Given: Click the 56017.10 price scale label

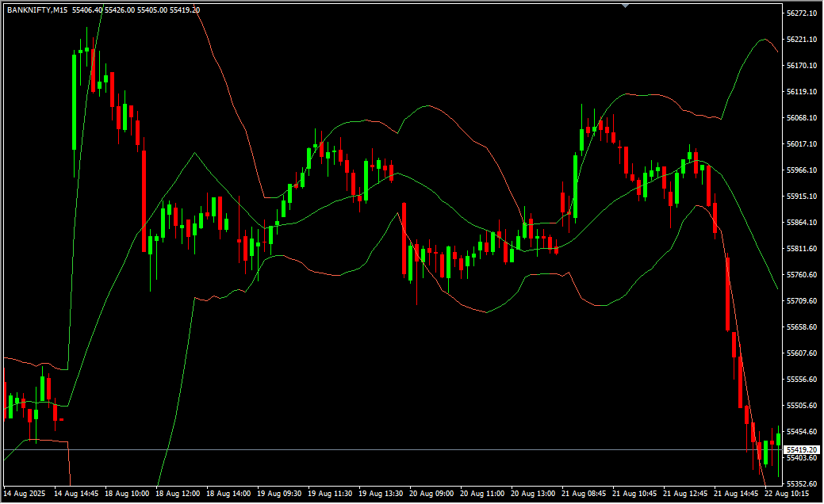Looking at the screenshot, I should 802,144.
